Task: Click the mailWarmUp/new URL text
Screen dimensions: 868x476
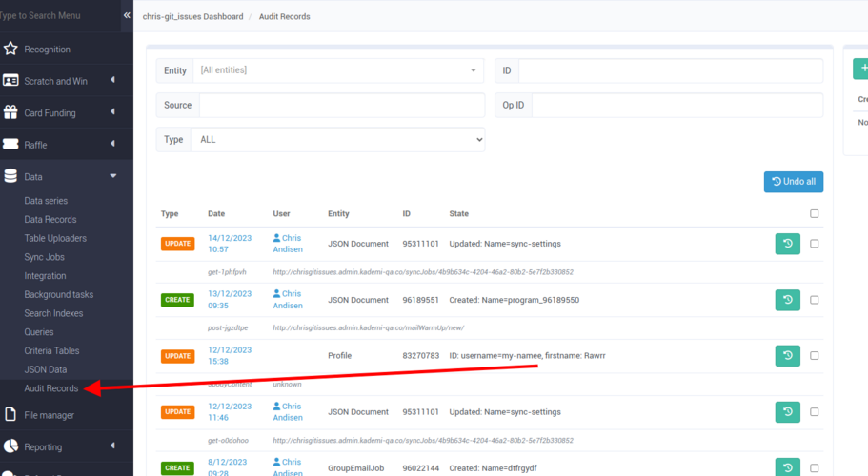Action: click(x=368, y=327)
